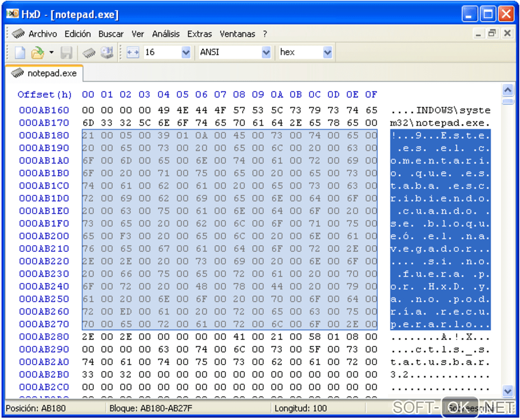Image resolution: width=520 pixels, height=420 pixels.
Task: Click status bar 'Bloque: AB180-AB27F'
Action: (151, 408)
